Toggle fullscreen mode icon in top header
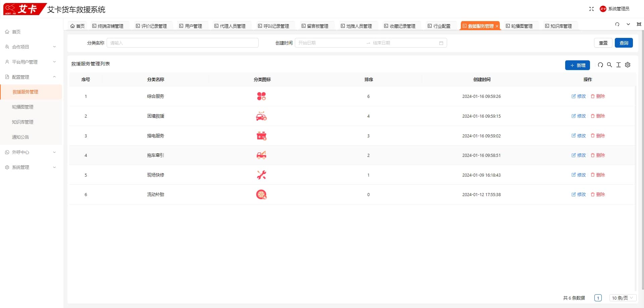644x308 pixels. coord(591,9)
